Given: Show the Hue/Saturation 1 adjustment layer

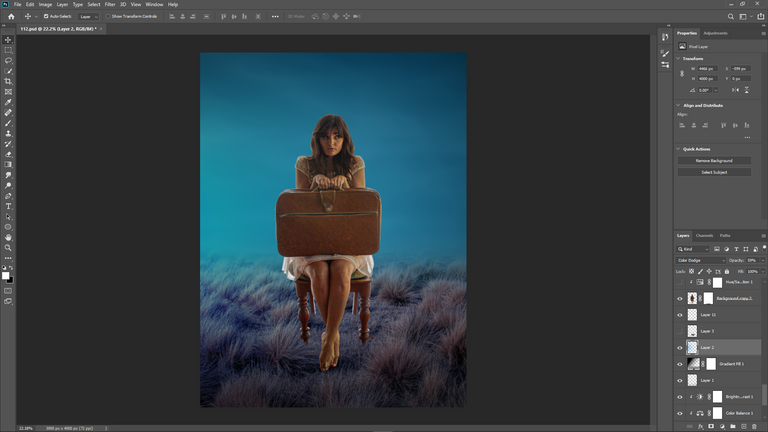Looking at the screenshot, I should click(x=680, y=282).
